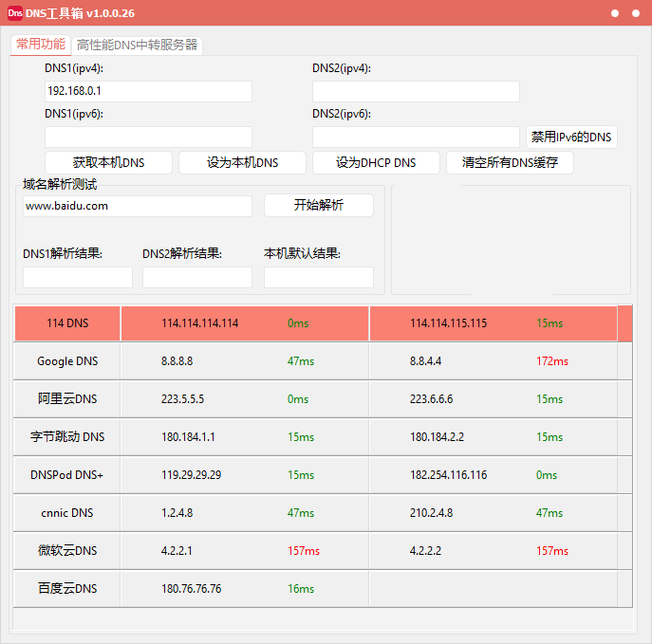Click domain field containing www.baidu.com
652x644 pixels.
[x=138, y=206]
